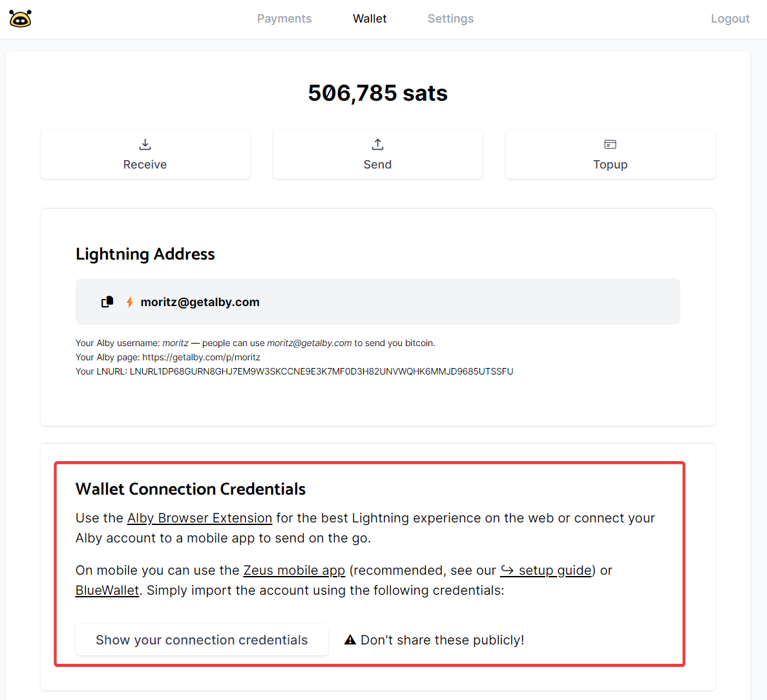Select the moritz@getalby.com address text

click(x=200, y=302)
